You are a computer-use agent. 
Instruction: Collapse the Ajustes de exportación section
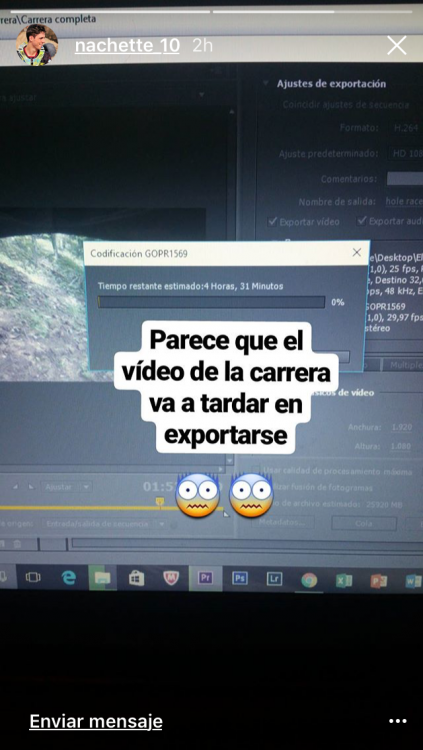click(x=266, y=83)
